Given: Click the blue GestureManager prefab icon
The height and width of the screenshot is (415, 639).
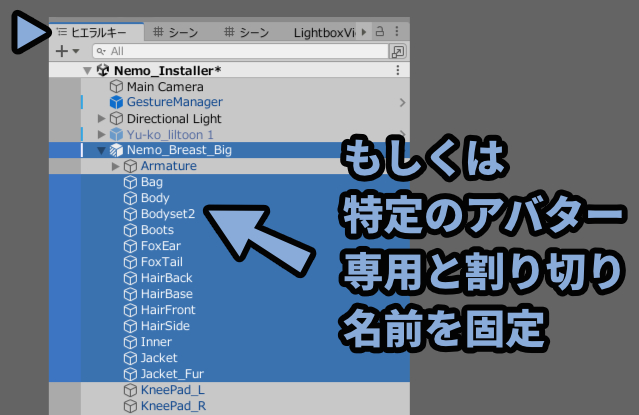Looking at the screenshot, I should click(x=116, y=102).
